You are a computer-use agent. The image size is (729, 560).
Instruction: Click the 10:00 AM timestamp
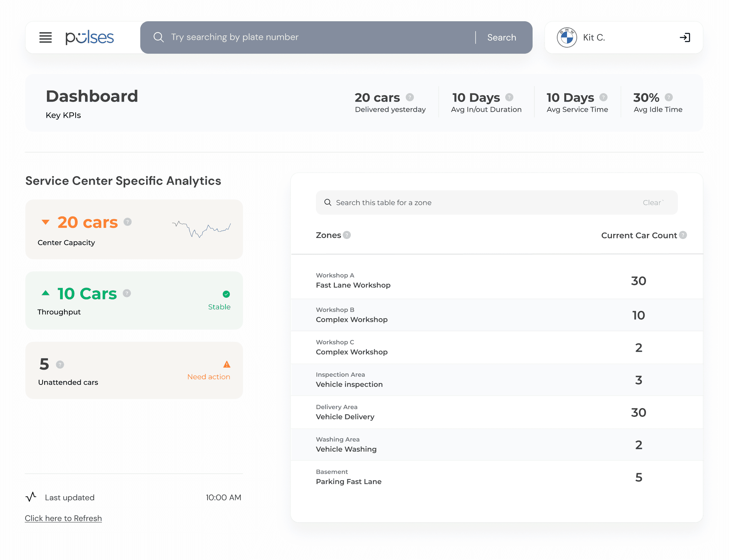pyautogui.click(x=223, y=497)
